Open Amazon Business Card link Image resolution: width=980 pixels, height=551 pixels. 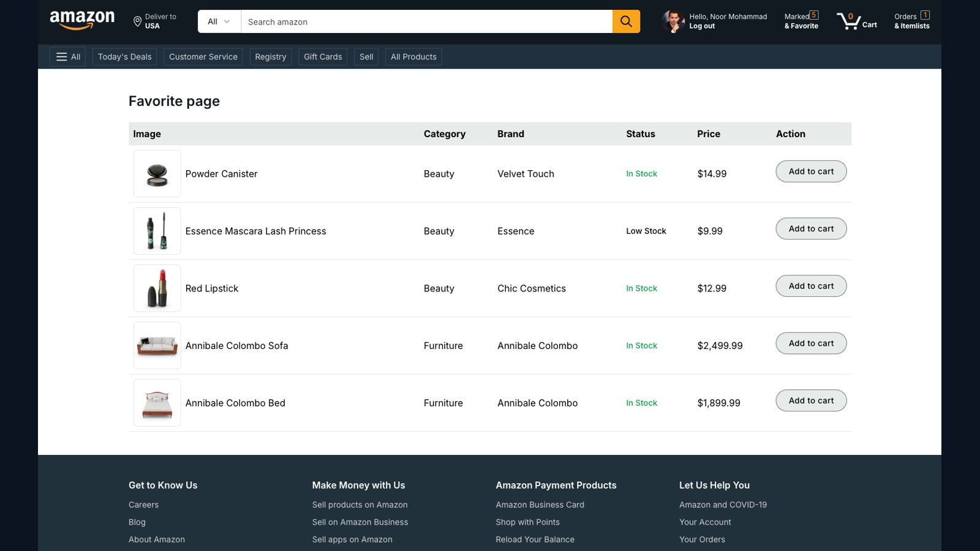pyautogui.click(x=540, y=504)
